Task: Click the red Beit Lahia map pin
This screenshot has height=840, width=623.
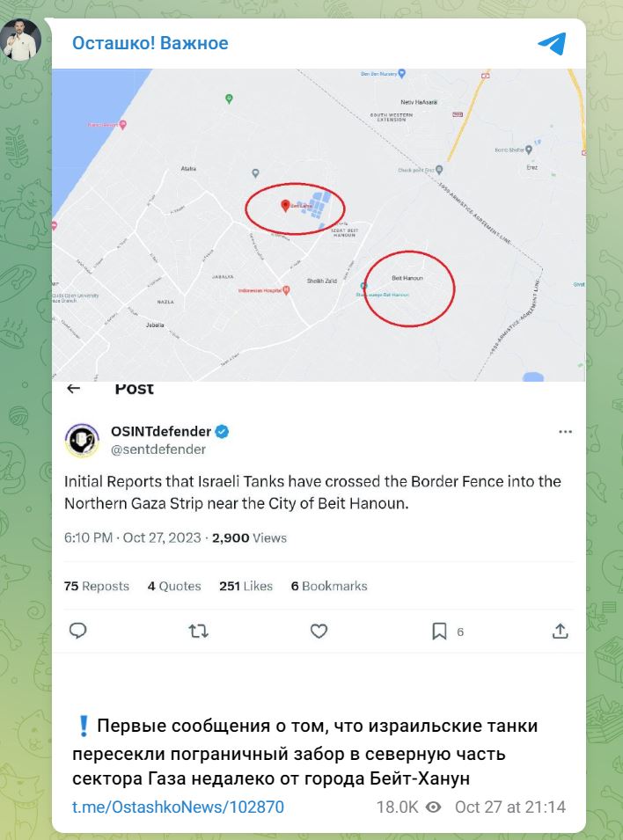Action: [x=286, y=206]
